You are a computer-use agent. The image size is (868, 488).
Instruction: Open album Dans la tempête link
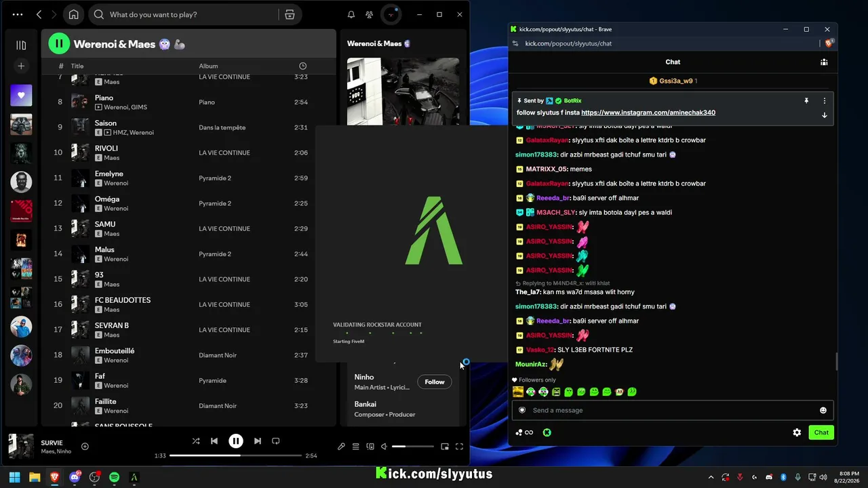click(222, 127)
